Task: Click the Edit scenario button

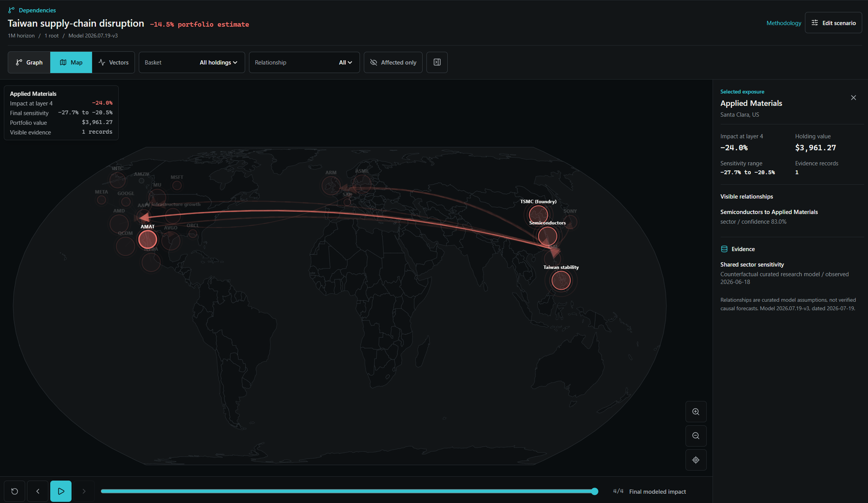Action: coord(833,23)
